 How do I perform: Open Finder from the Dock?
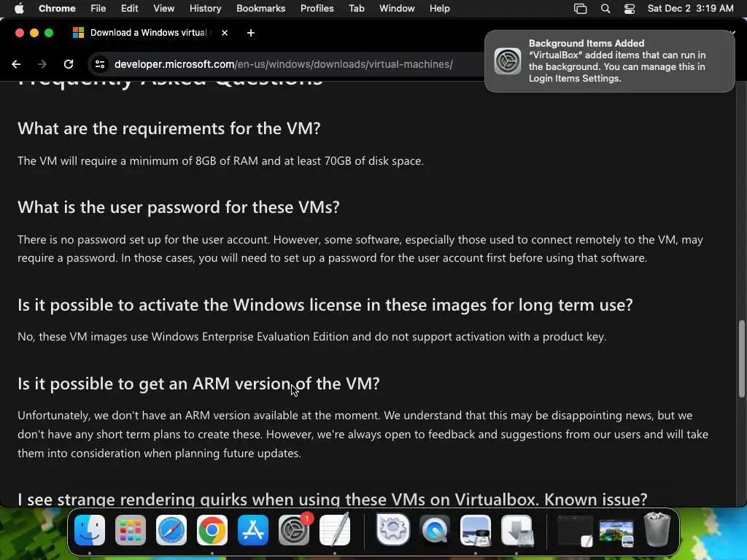[90, 530]
